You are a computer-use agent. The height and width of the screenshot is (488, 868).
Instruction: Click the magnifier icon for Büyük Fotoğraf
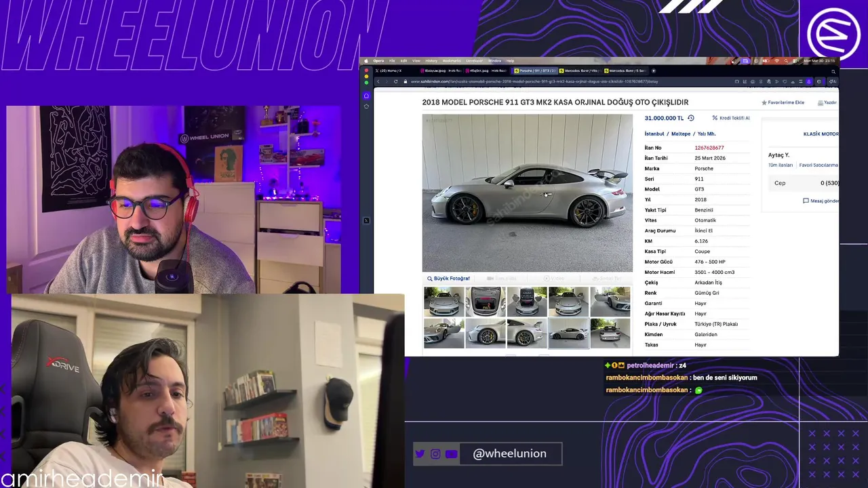tap(430, 279)
